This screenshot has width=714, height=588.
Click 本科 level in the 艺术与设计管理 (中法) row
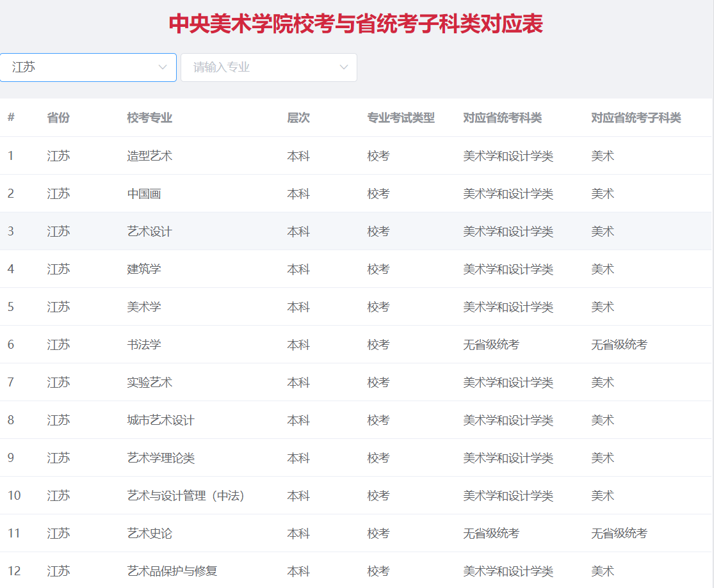click(x=298, y=496)
